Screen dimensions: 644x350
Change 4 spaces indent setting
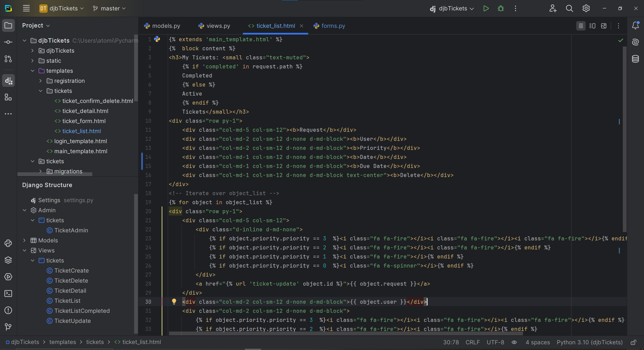[538, 342]
